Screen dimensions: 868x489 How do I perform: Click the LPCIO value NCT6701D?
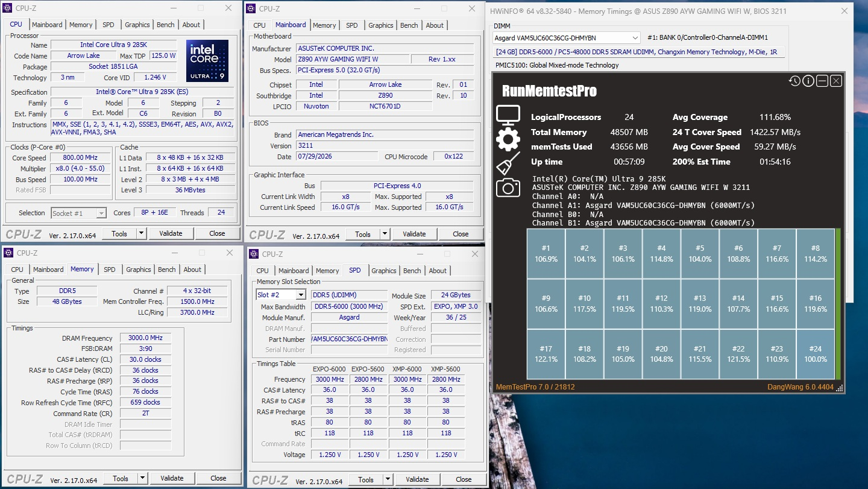click(x=385, y=106)
